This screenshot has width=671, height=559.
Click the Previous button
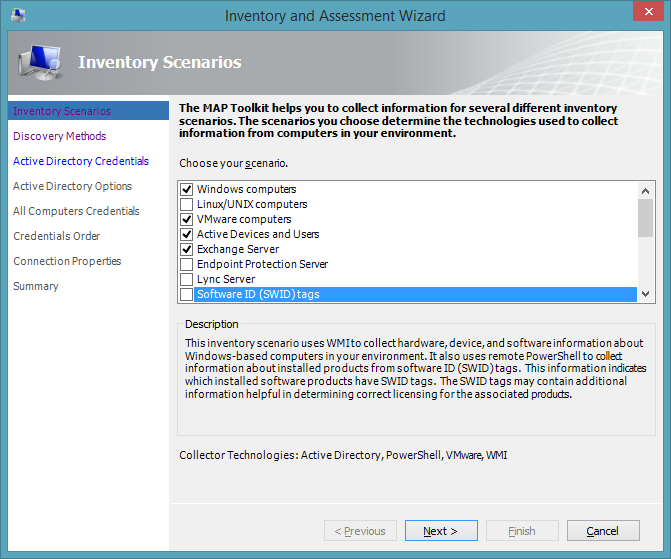pos(360,531)
